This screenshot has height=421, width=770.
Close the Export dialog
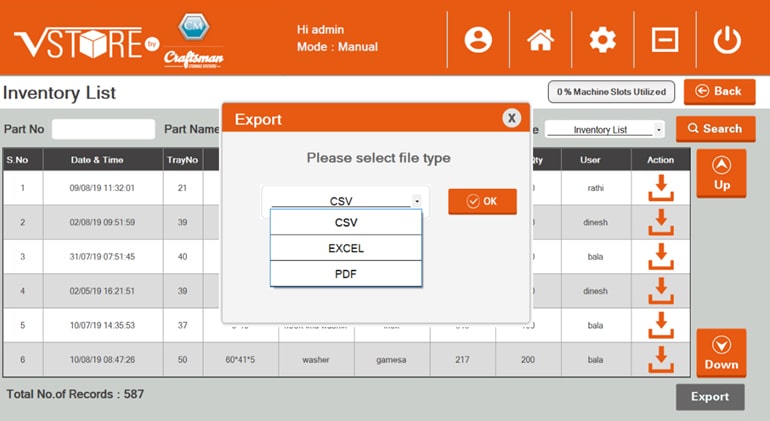coord(512,118)
